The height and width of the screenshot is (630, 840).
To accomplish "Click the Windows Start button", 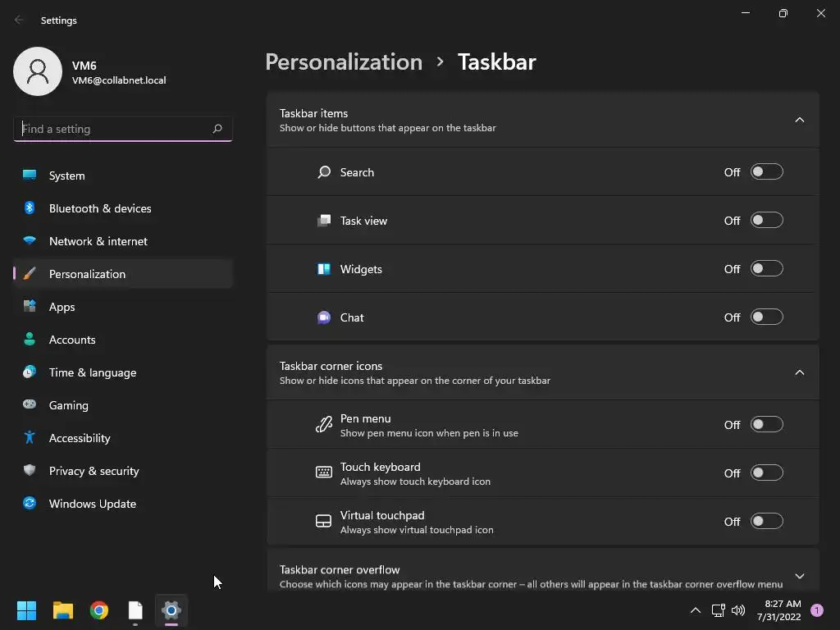I will pyautogui.click(x=26, y=610).
